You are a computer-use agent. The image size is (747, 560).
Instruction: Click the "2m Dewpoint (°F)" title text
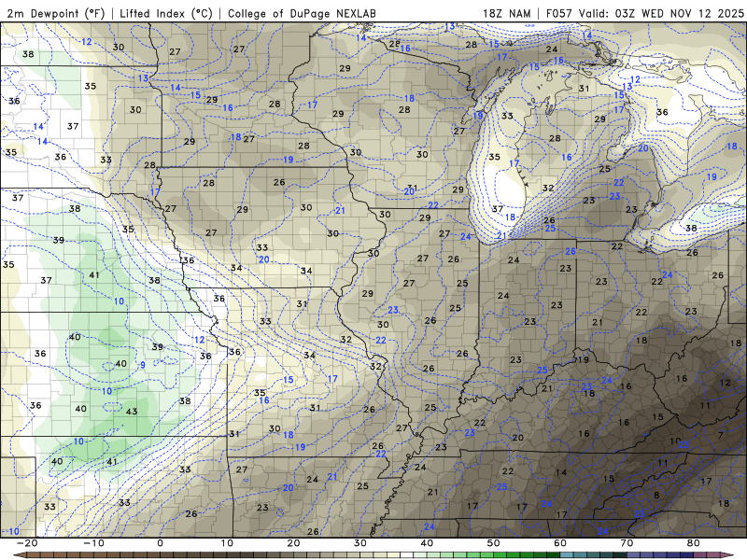tap(56, 13)
